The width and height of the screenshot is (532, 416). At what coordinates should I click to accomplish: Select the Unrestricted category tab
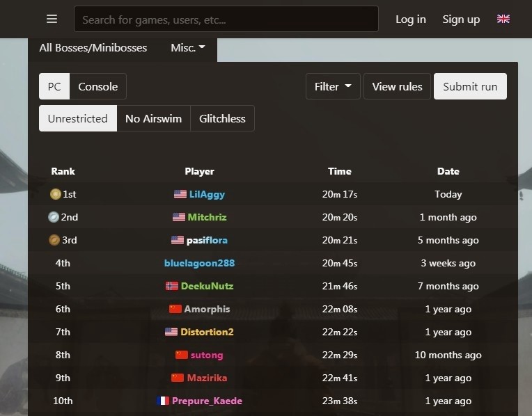[x=78, y=119]
